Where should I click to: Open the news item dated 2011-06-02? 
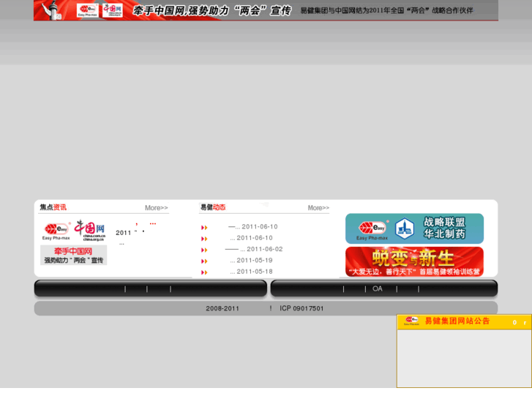click(x=254, y=249)
